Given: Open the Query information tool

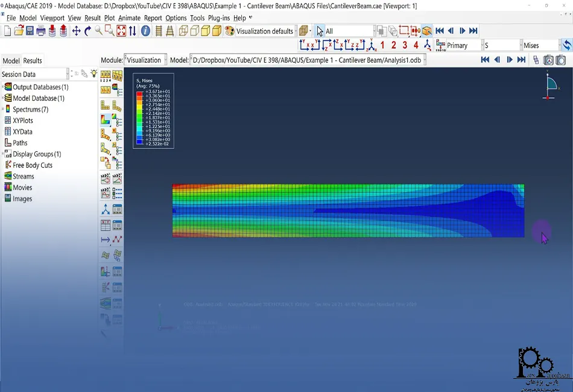Looking at the screenshot, I should pyautogui.click(x=145, y=31).
